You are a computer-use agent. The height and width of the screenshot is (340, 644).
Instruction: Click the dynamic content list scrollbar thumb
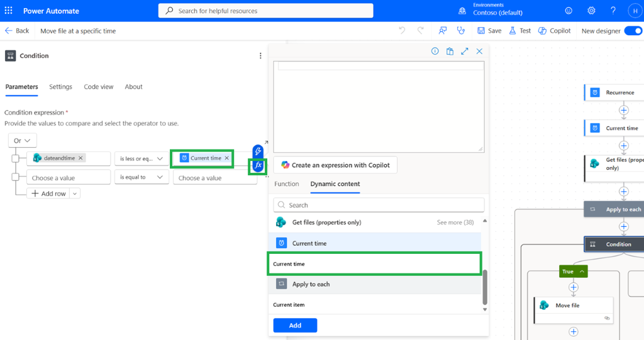coord(485,287)
